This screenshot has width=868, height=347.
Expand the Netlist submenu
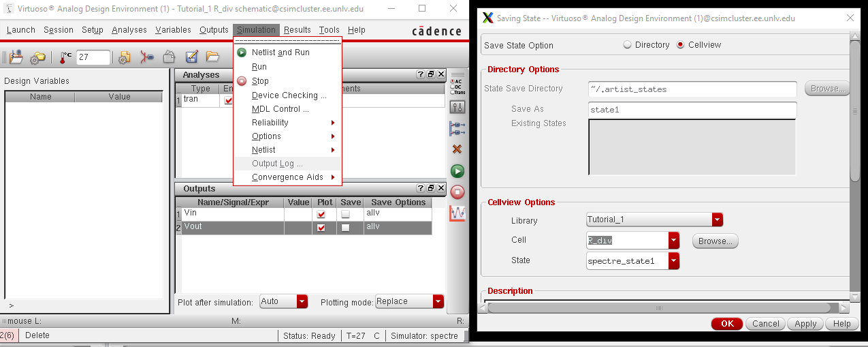point(287,150)
